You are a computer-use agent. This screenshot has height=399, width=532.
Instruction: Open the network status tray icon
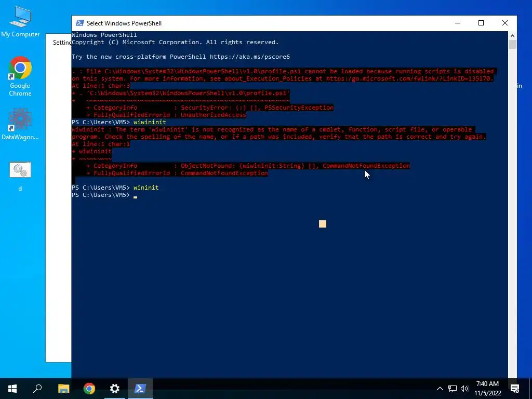[453, 389]
